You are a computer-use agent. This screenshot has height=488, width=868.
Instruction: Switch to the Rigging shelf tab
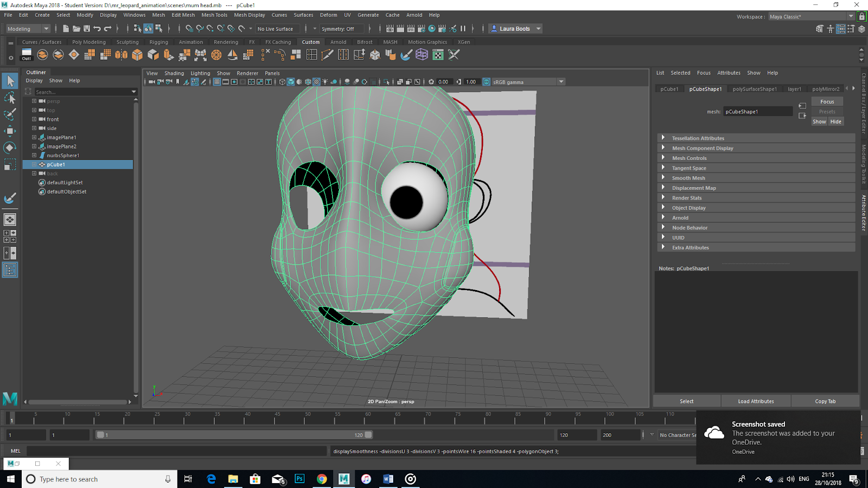click(158, 42)
